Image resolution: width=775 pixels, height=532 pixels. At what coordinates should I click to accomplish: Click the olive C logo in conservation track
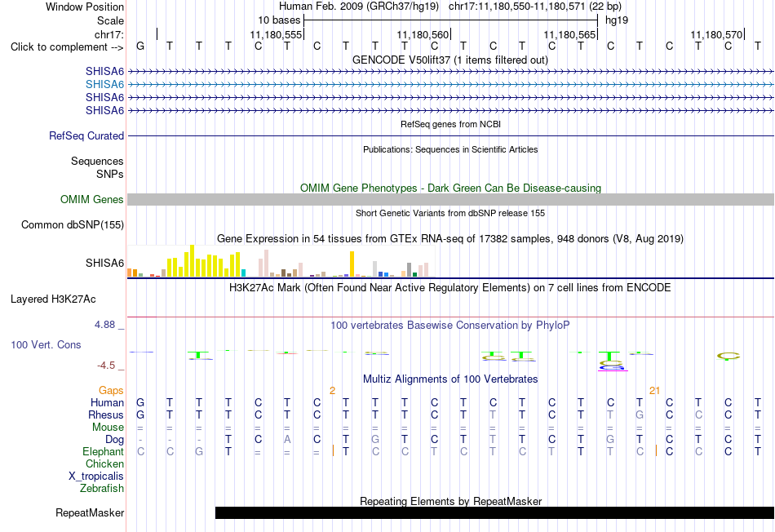pos(728,356)
